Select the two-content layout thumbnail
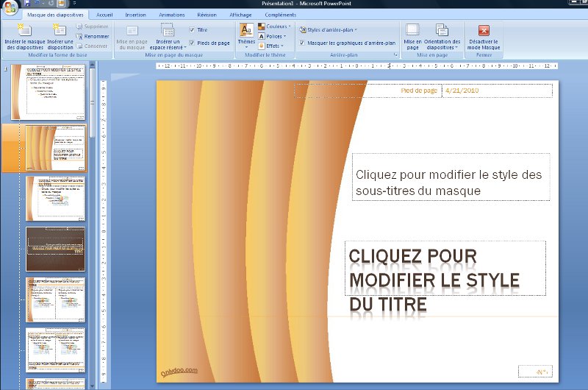This screenshot has height=390, width=588. (56, 299)
